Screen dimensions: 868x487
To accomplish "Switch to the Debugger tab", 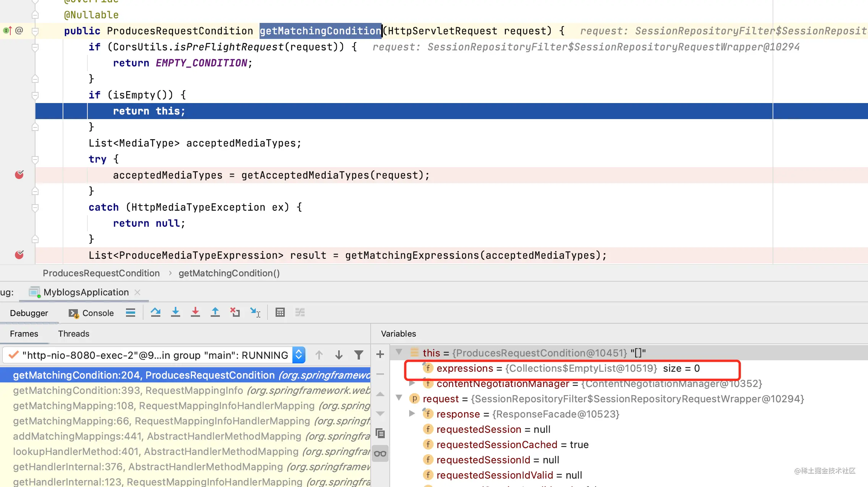I will (x=29, y=313).
